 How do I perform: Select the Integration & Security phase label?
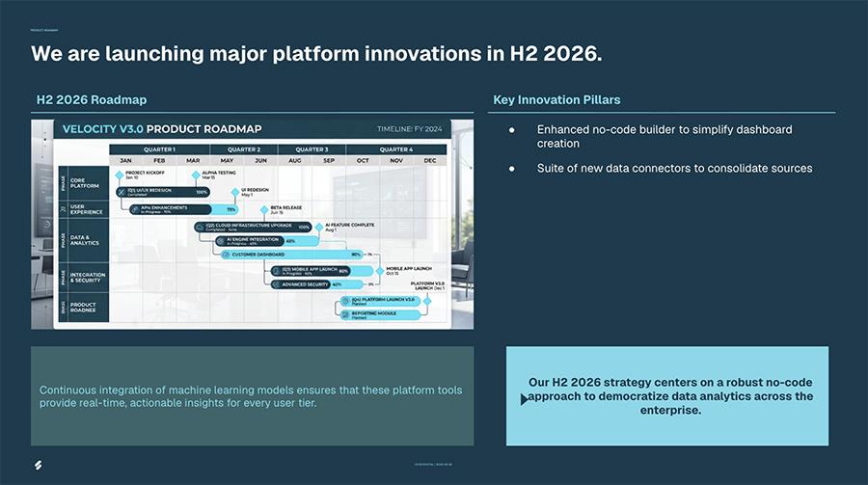88,278
